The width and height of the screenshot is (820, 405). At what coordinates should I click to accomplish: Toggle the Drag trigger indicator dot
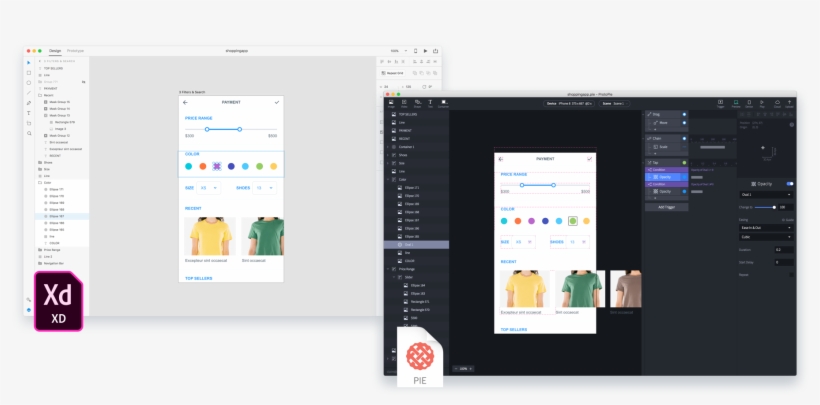tap(684, 114)
